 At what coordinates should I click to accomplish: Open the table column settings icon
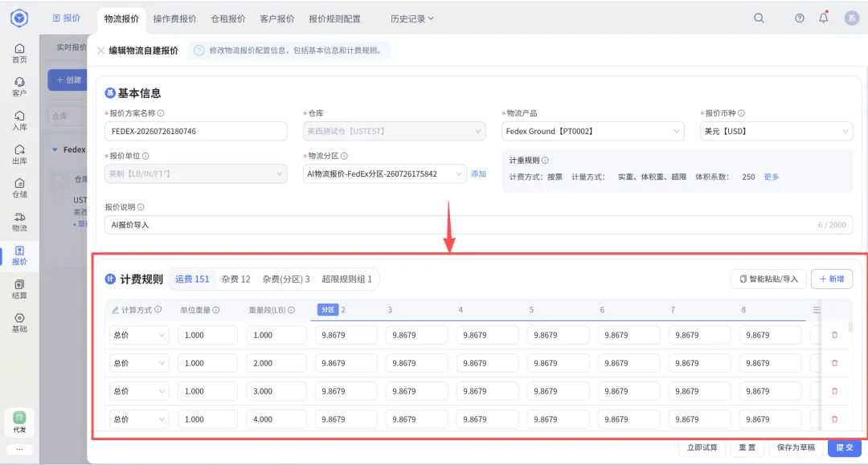tap(817, 310)
